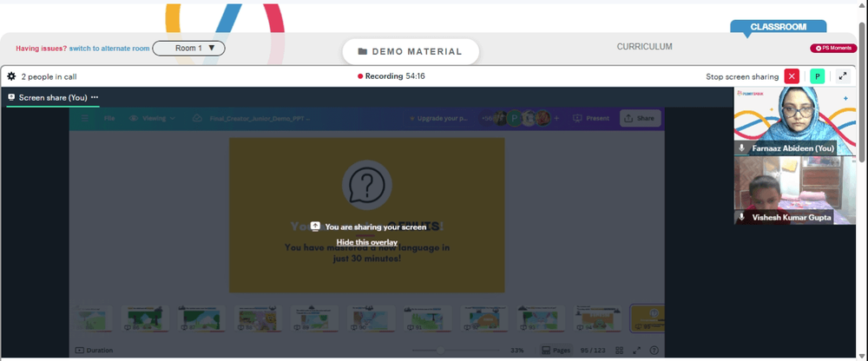The height and width of the screenshot is (361, 868).
Task: Switch to CURRICULUM tab
Action: click(x=644, y=47)
